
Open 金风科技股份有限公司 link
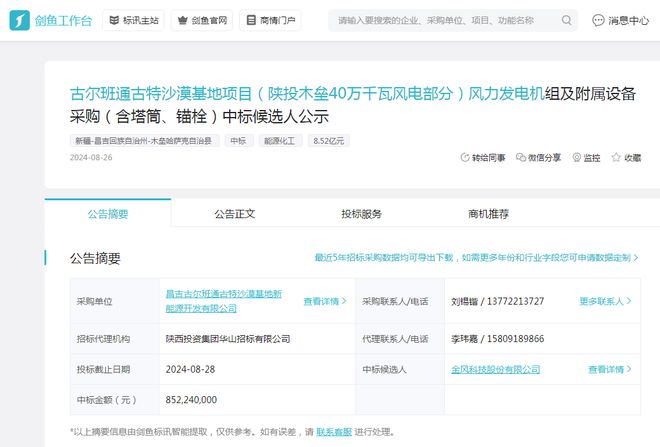point(495,370)
